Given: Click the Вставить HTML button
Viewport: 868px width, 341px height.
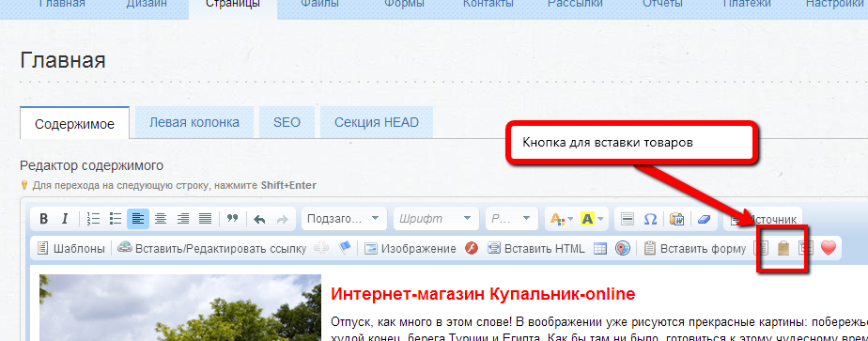Looking at the screenshot, I should (x=535, y=249).
